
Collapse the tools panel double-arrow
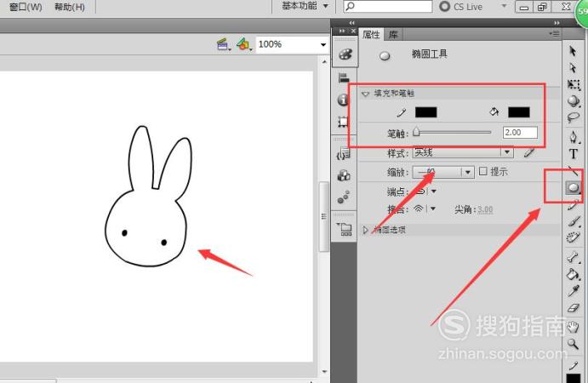[557, 23]
